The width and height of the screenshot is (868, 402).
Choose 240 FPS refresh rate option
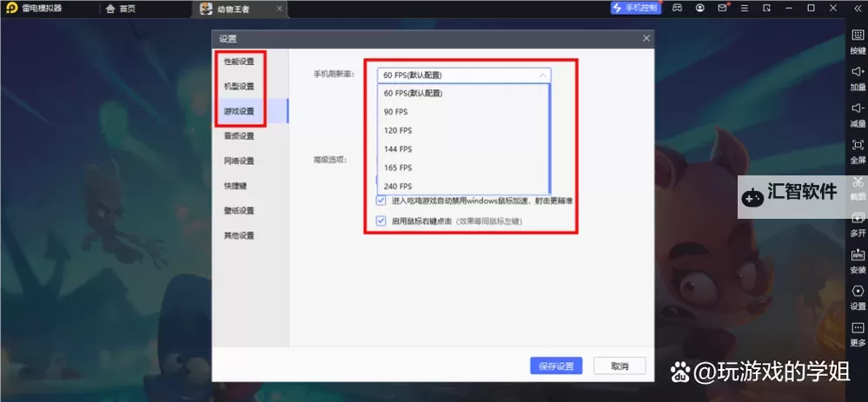[x=462, y=187]
